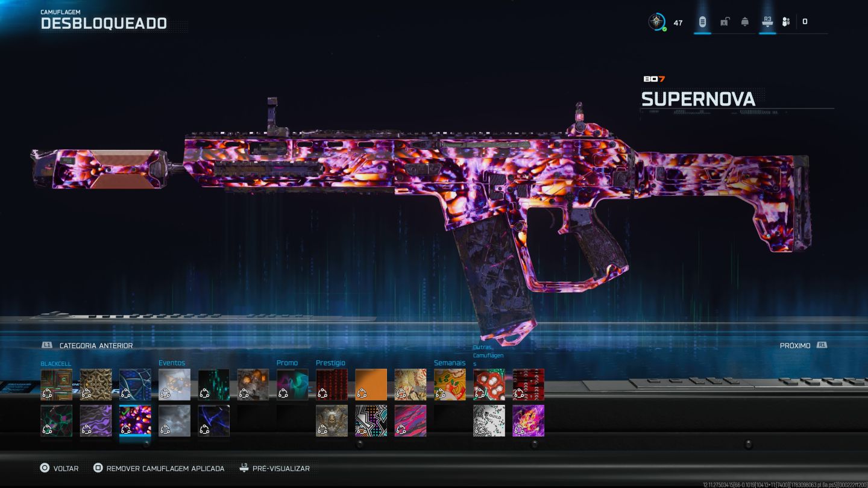Select the black-white-teal geometric Prestígio camo
Viewport: 868px width, 488px height.
coord(371,421)
